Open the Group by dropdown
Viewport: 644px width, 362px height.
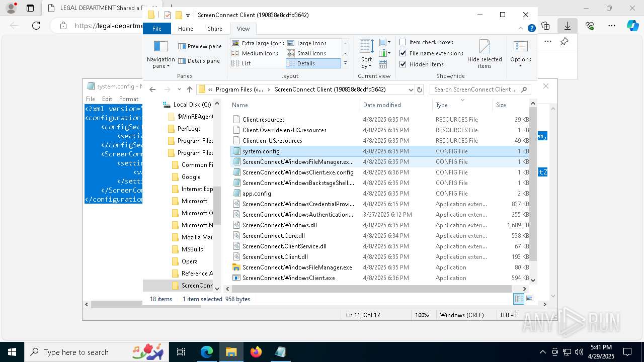384,42
